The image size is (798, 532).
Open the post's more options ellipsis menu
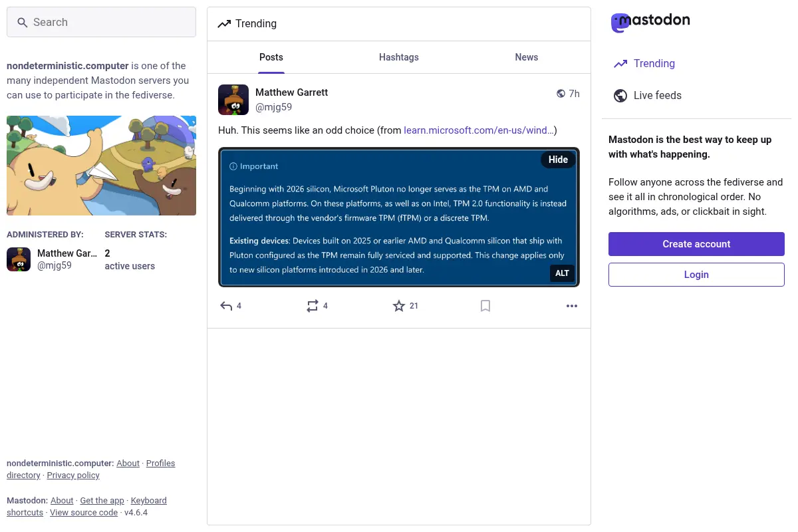tap(572, 306)
